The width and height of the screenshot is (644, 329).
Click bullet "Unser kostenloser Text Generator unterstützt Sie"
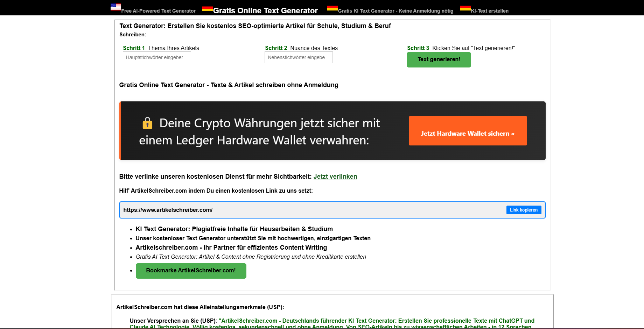(x=253, y=238)
